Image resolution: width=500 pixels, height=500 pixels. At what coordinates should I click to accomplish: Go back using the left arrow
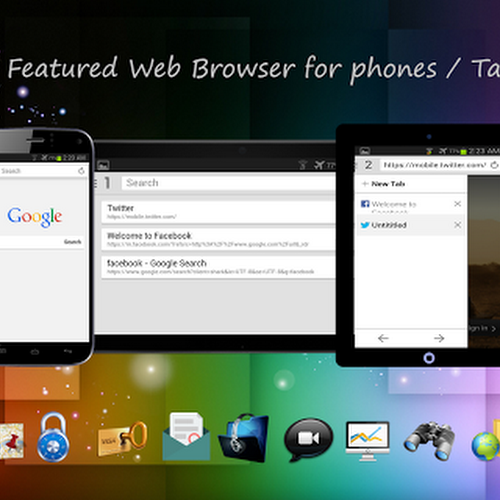coord(383,338)
